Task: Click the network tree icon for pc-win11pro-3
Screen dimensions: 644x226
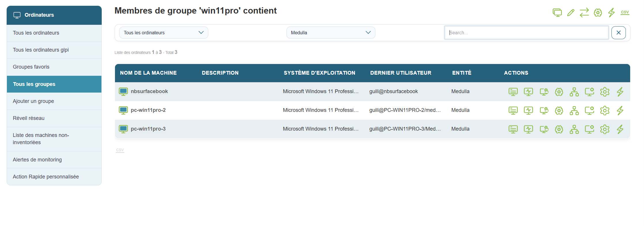Action: click(574, 129)
